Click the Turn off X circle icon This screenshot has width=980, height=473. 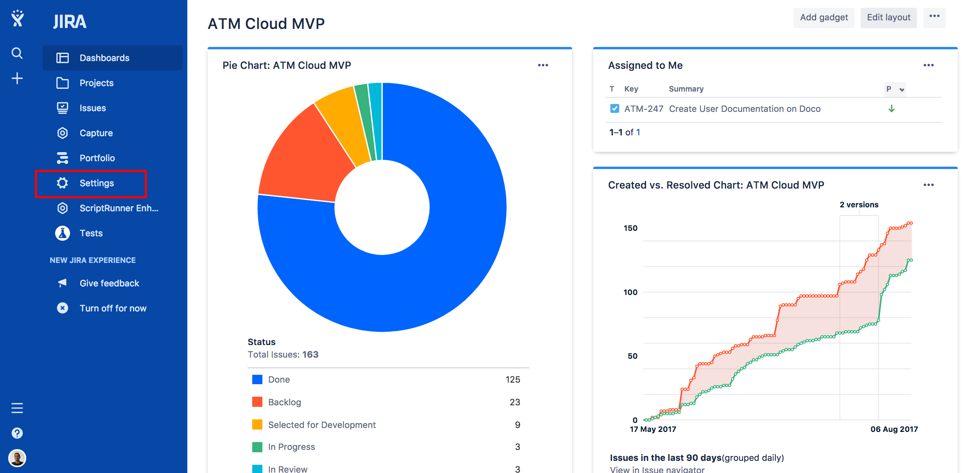click(x=63, y=308)
